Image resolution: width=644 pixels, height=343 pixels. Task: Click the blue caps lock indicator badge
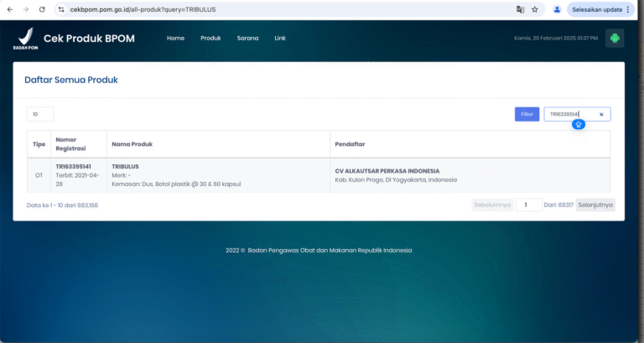(578, 124)
